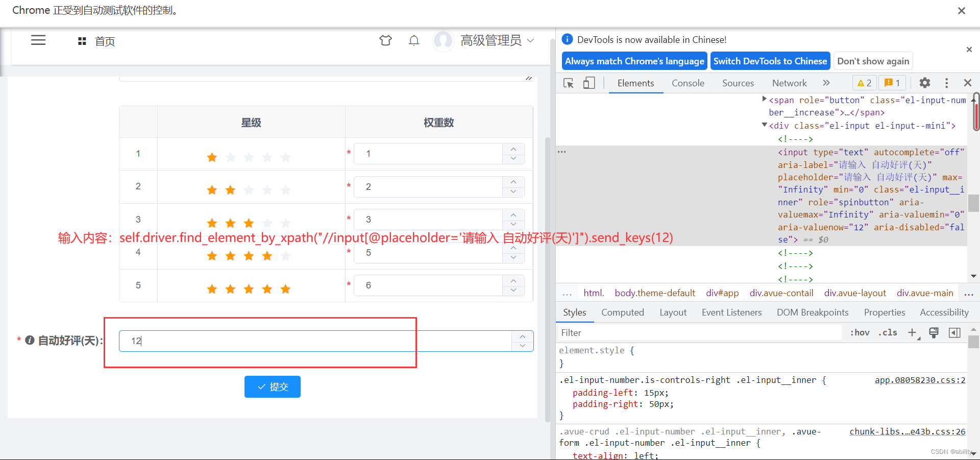The width and height of the screenshot is (980, 460).
Task: Open the Computed pane tab
Action: [x=623, y=312]
